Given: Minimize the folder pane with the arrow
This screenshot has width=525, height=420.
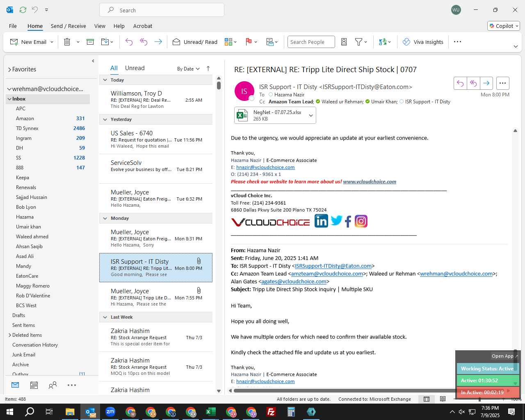Looking at the screenshot, I should (93, 61).
